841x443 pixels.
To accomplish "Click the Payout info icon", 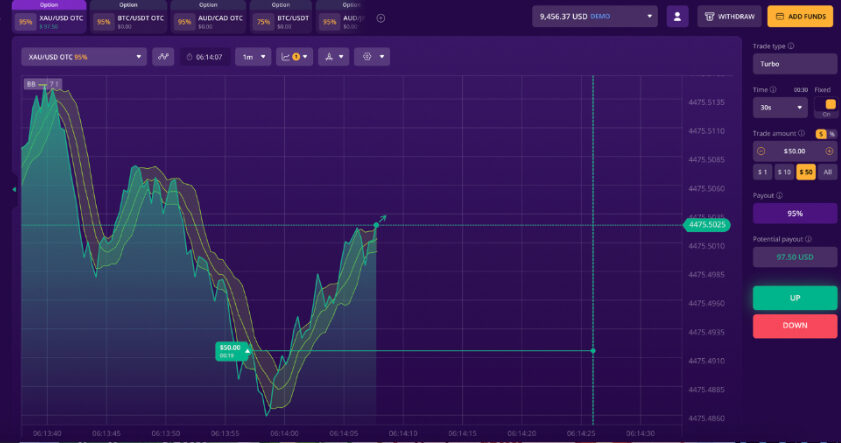I will [x=779, y=196].
